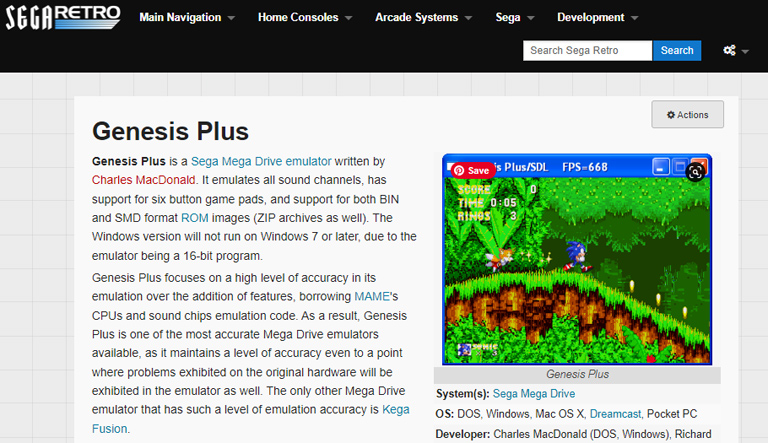Open the Development menu
Image resolution: width=768 pixels, height=443 pixels.
point(590,17)
